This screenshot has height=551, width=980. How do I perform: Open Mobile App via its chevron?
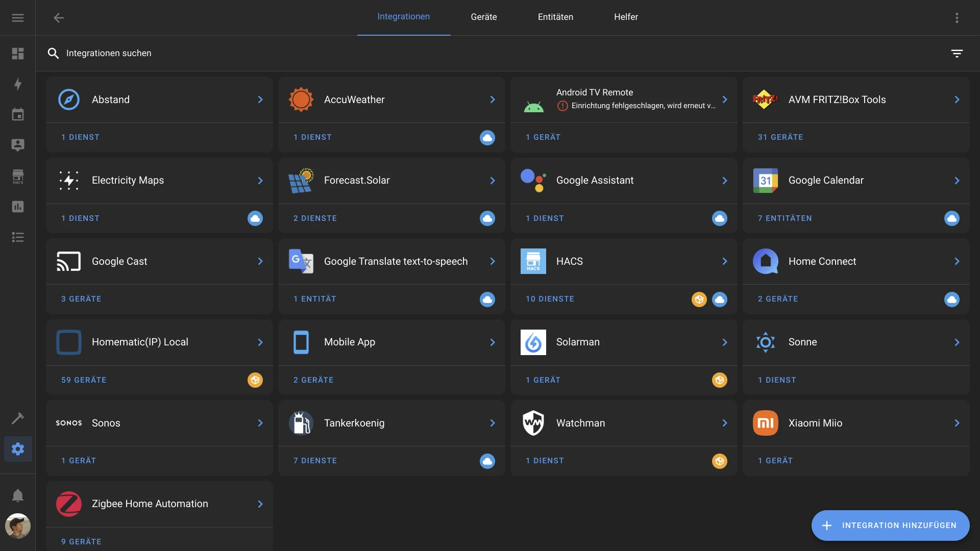[493, 342]
